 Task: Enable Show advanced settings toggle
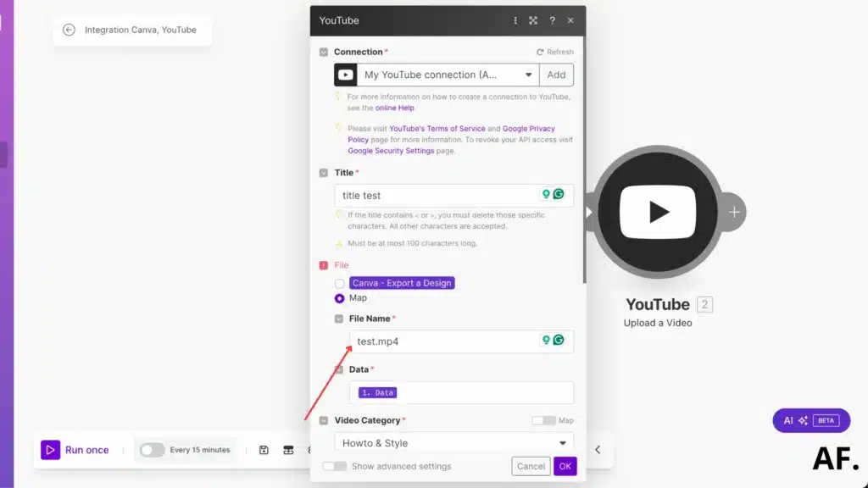pos(335,467)
